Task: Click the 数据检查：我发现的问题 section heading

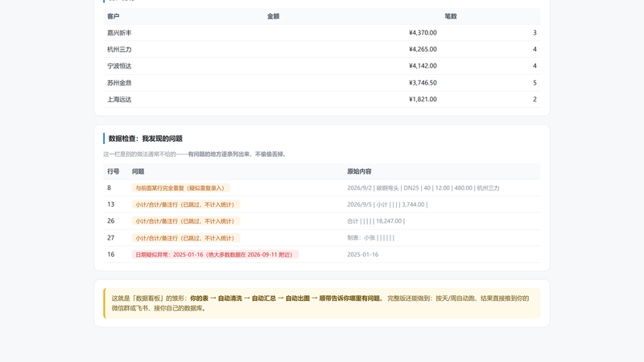Action: tap(146, 138)
